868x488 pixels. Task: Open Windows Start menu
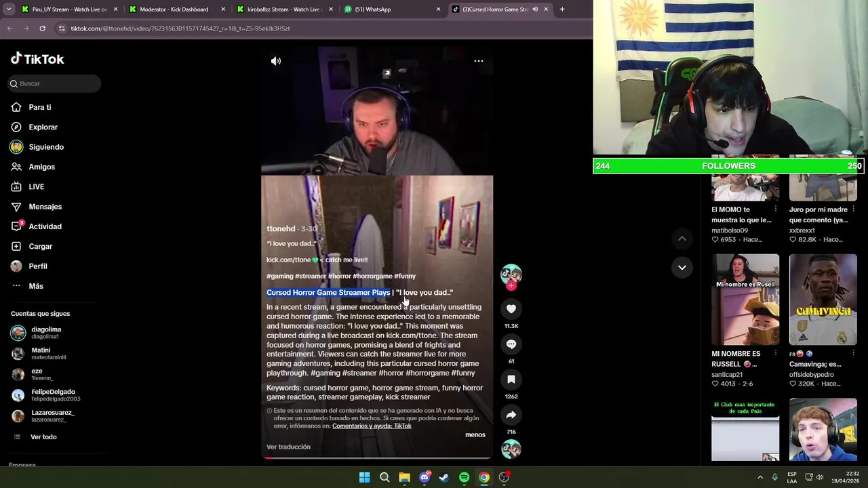364,477
